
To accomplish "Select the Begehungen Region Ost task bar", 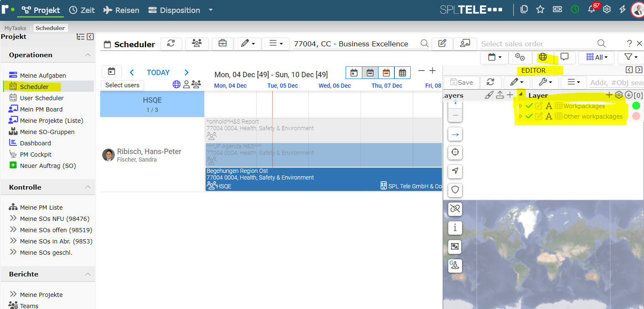I will [323, 179].
